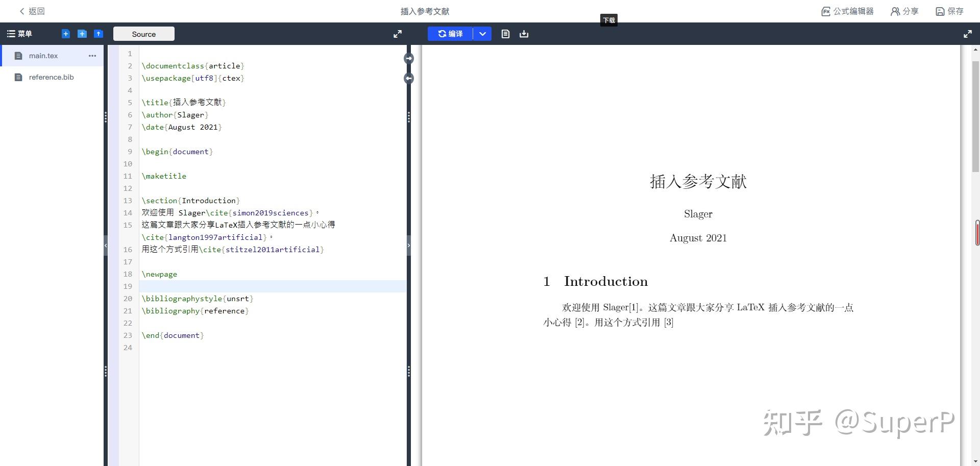This screenshot has height=466, width=980.
Task: Select reference.bib in the file list
Action: coord(51,77)
